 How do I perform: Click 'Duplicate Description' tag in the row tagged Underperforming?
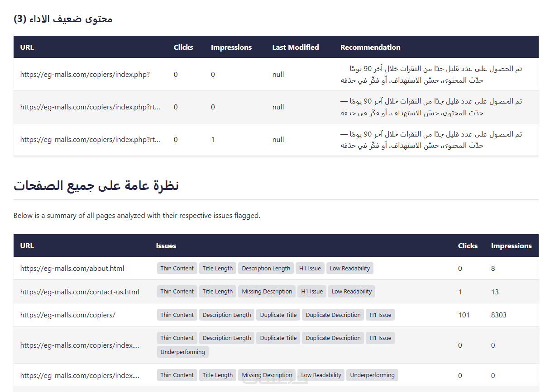[x=333, y=338]
